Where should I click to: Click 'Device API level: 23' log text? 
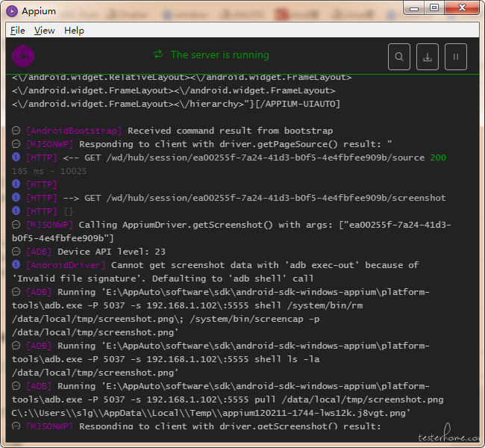111,252
